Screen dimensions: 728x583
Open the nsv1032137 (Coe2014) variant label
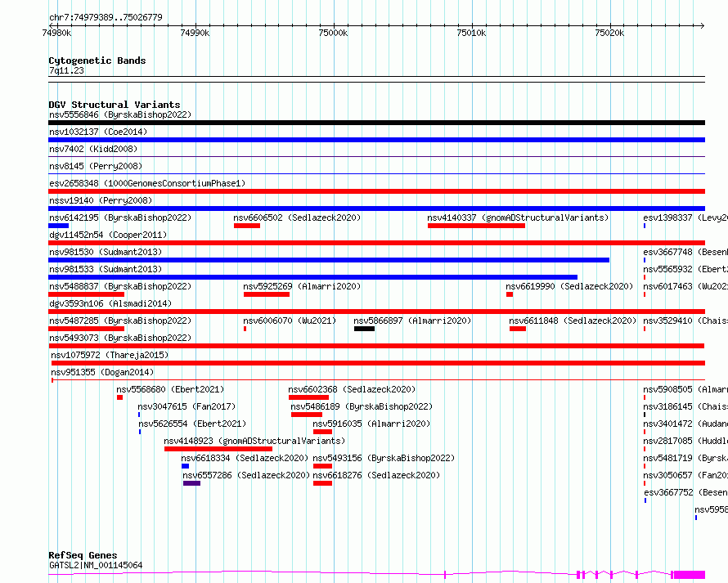click(x=98, y=132)
